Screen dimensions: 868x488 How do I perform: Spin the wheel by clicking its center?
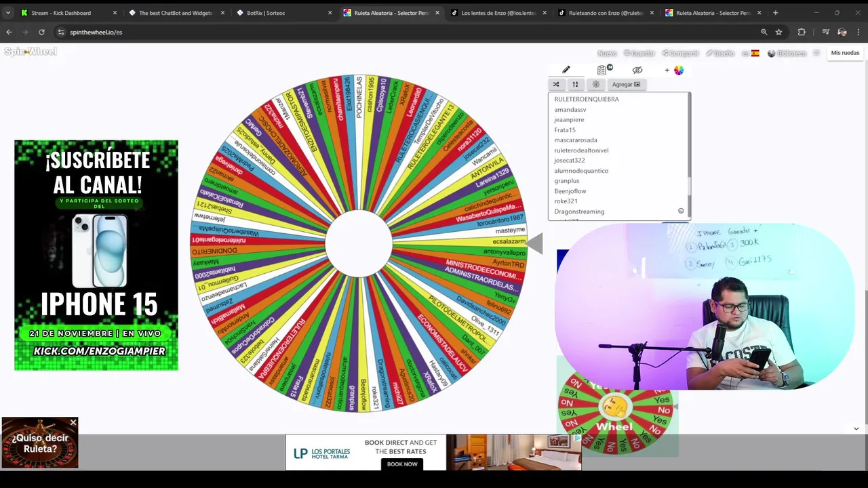pyautogui.click(x=359, y=244)
